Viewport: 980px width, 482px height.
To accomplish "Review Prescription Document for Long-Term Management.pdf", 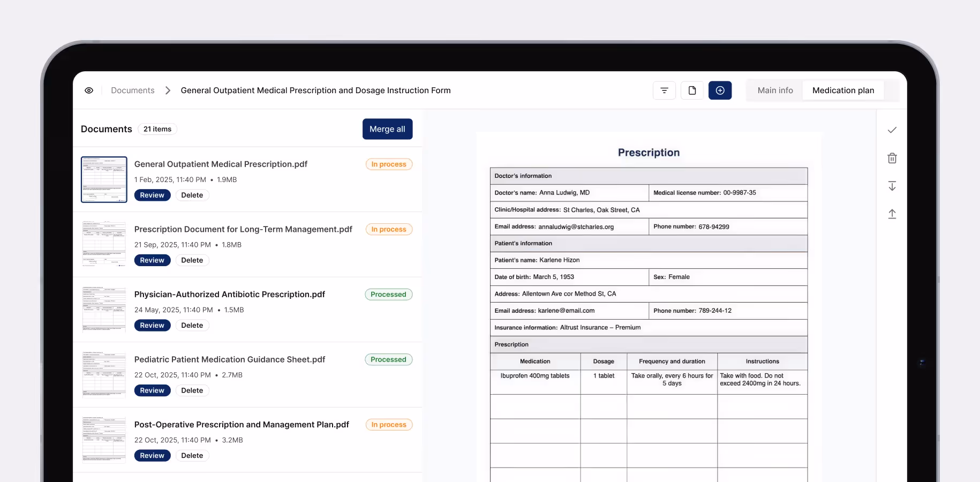I will (x=152, y=260).
